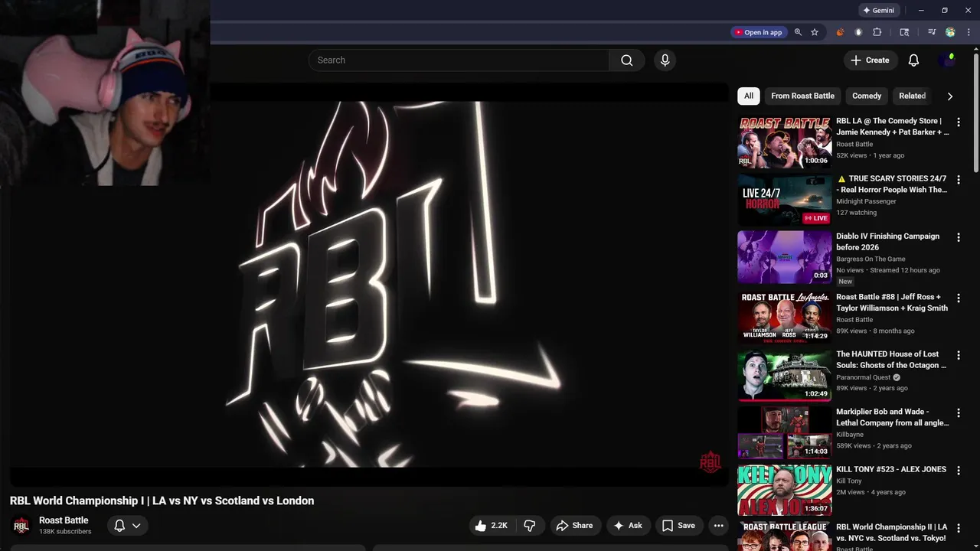Viewport: 980px width, 551px height.
Task: Click the RBL World Championship I video title
Action: point(162,500)
